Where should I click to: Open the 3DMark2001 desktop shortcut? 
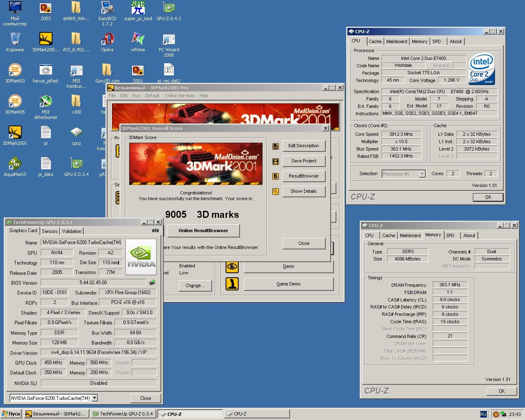point(15,135)
